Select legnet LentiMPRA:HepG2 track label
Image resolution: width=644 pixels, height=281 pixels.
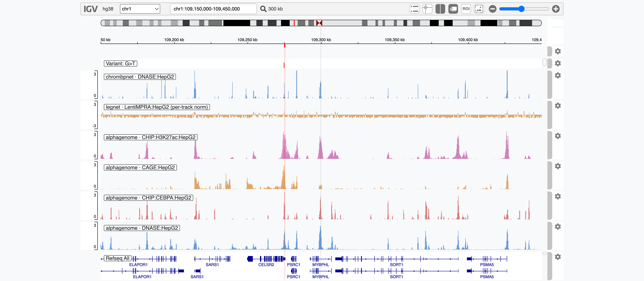pyautogui.click(x=157, y=107)
